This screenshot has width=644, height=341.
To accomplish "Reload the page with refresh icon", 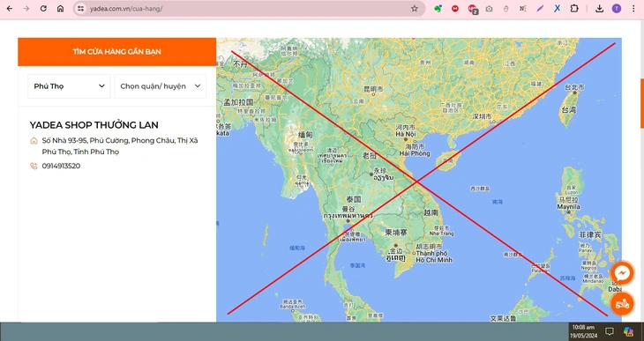I will click(43, 8).
